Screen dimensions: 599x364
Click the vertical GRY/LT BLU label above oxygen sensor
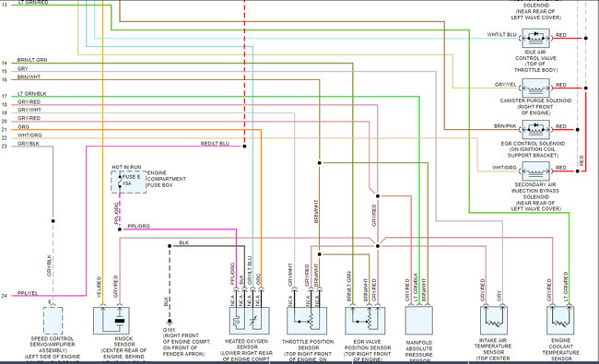point(250,270)
